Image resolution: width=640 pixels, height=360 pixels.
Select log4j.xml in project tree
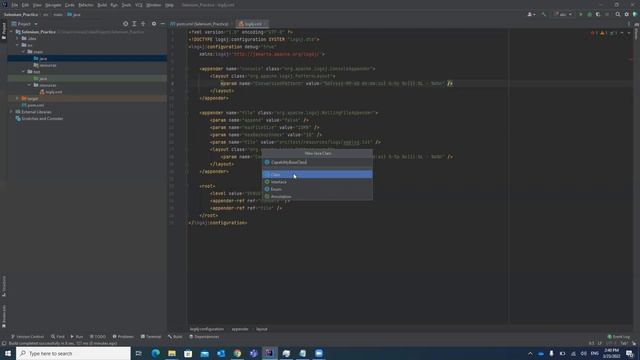[51, 92]
